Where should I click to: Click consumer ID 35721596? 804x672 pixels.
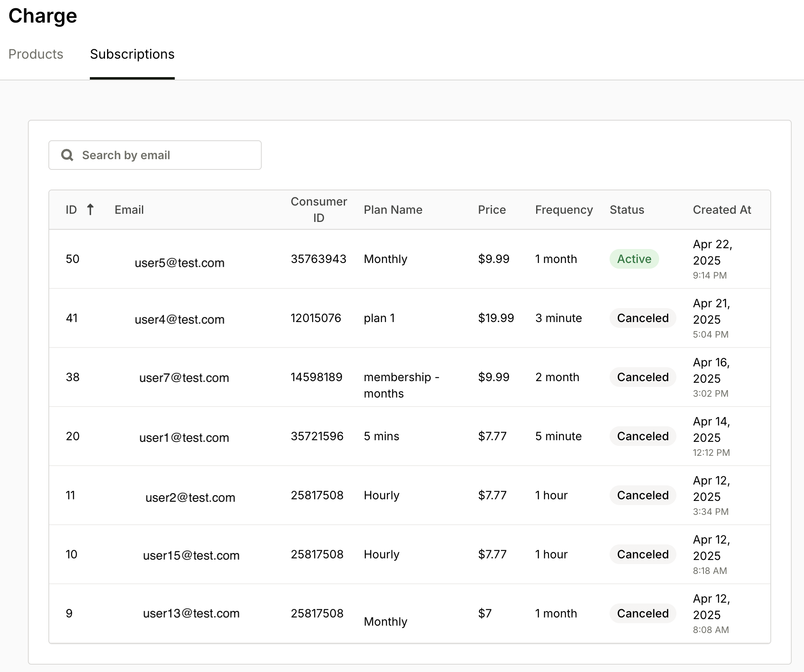tap(317, 436)
